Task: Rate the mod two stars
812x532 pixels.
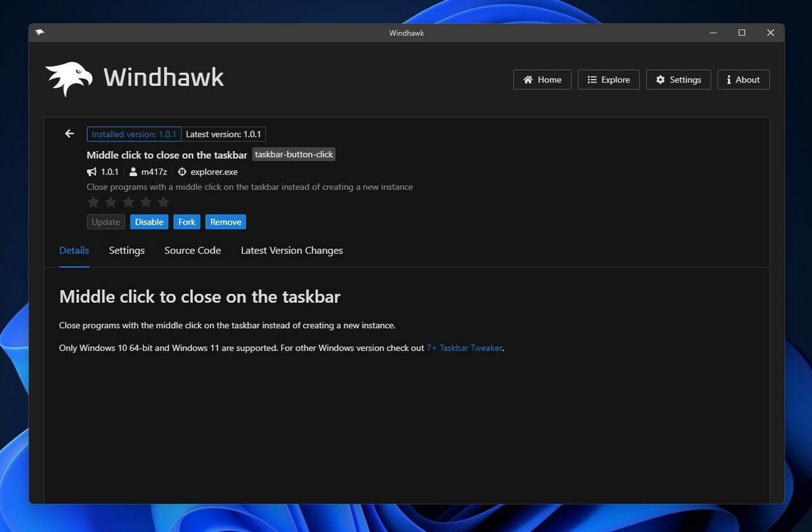Action: (111, 202)
